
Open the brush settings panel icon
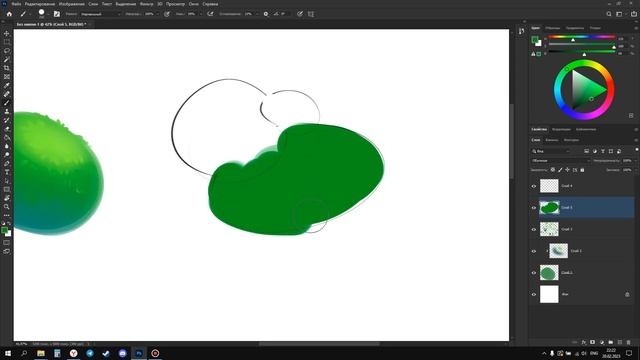click(57, 14)
